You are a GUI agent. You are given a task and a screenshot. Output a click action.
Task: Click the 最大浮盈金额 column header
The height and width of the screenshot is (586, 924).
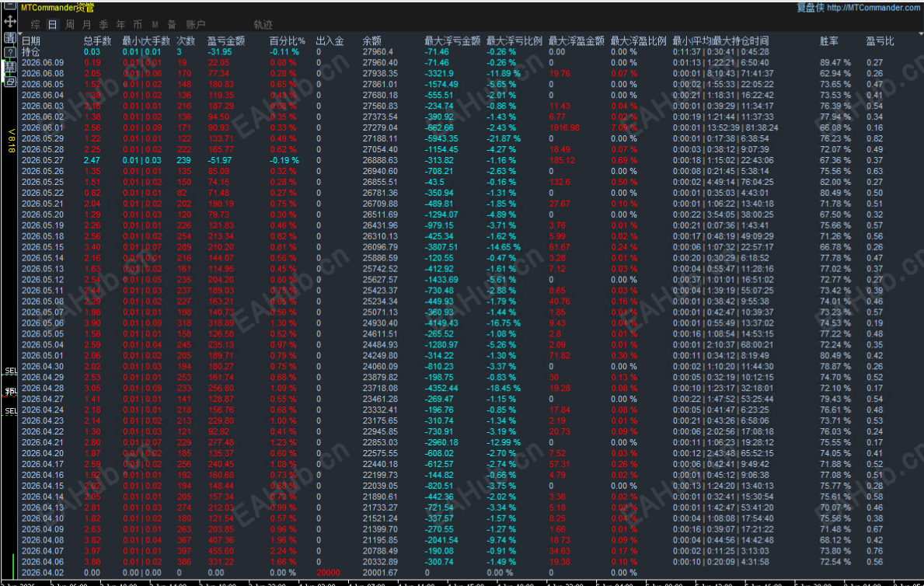577,40
